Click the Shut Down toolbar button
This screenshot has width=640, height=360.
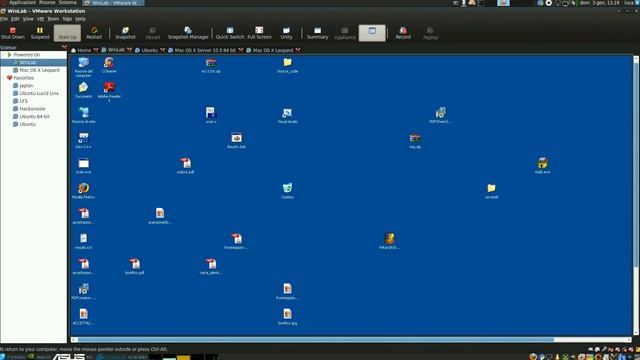pyautogui.click(x=13, y=33)
